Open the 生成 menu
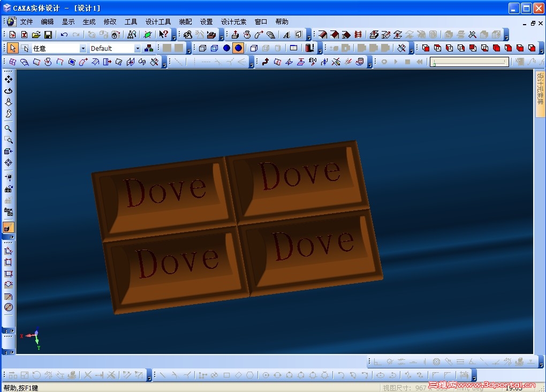 89,22
